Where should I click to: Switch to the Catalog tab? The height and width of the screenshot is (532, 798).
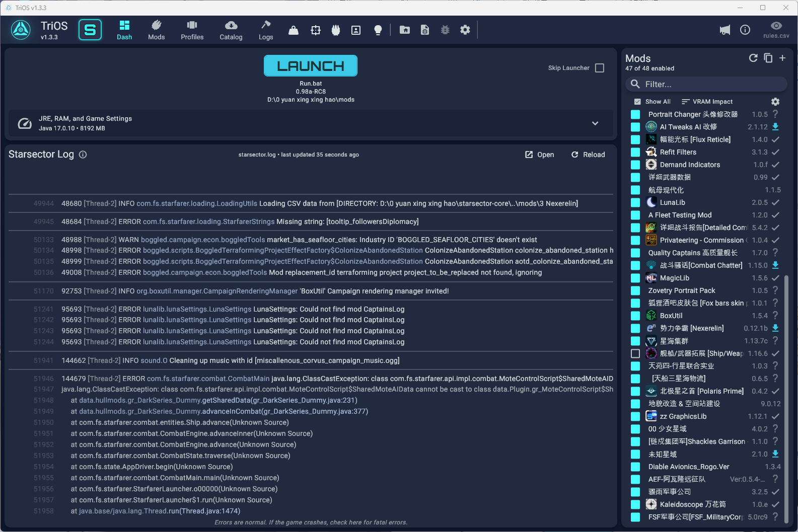point(231,30)
